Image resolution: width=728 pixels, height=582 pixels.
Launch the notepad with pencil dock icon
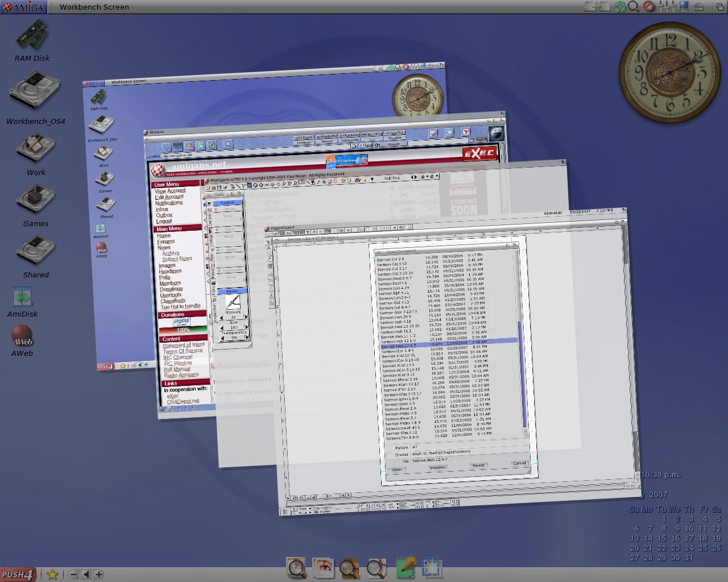pyautogui.click(x=406, y=568)
